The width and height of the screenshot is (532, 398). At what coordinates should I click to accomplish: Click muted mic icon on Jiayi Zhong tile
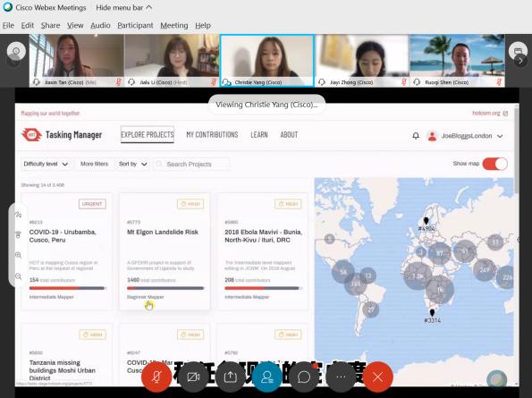(x=404, y=81)
